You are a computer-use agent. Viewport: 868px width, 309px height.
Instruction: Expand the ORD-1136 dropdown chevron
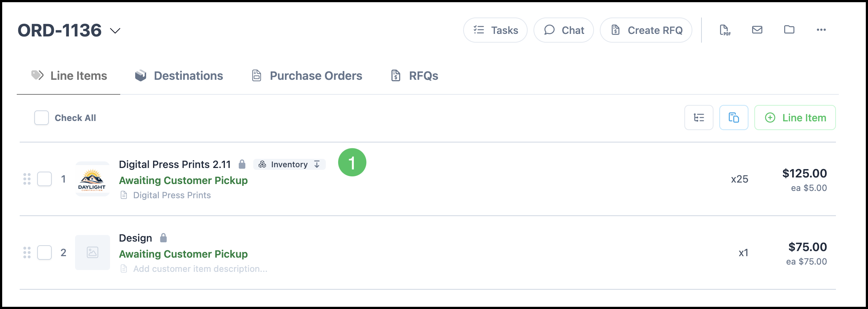115,31
